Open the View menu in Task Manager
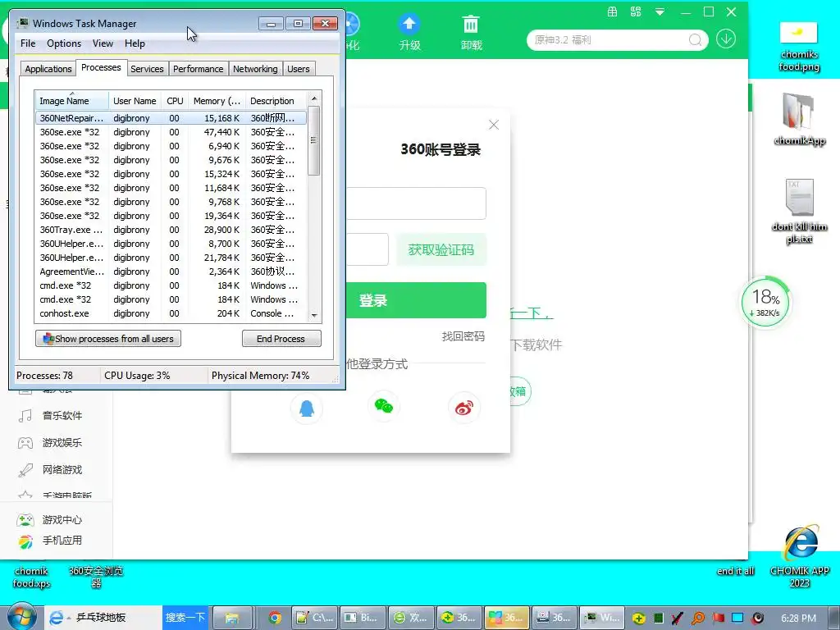 coord(103,43)
